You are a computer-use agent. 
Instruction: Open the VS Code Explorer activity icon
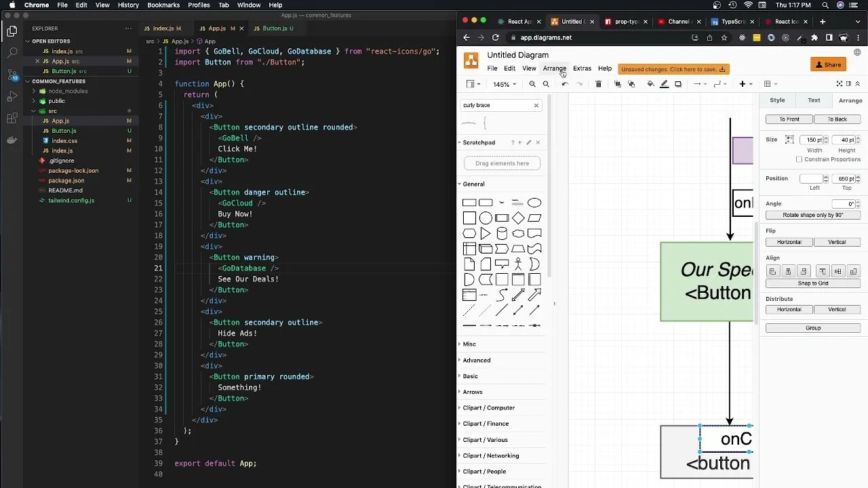12,31
